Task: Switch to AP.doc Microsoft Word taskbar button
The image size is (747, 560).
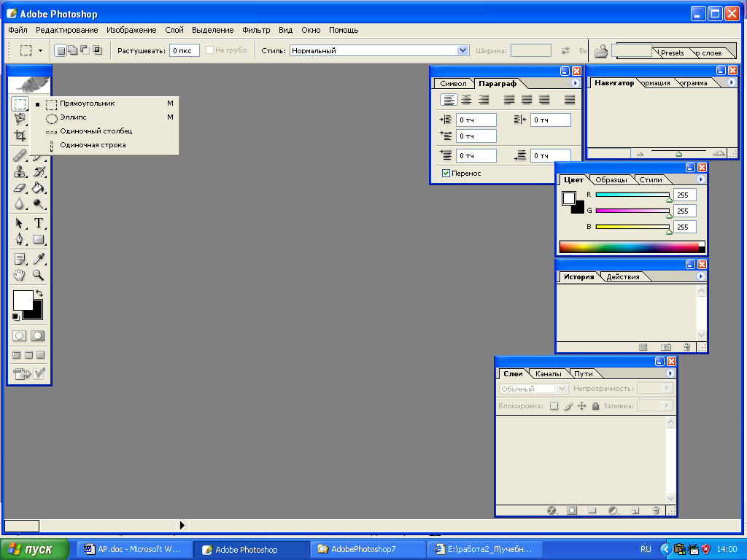Action: coord(135,549)
